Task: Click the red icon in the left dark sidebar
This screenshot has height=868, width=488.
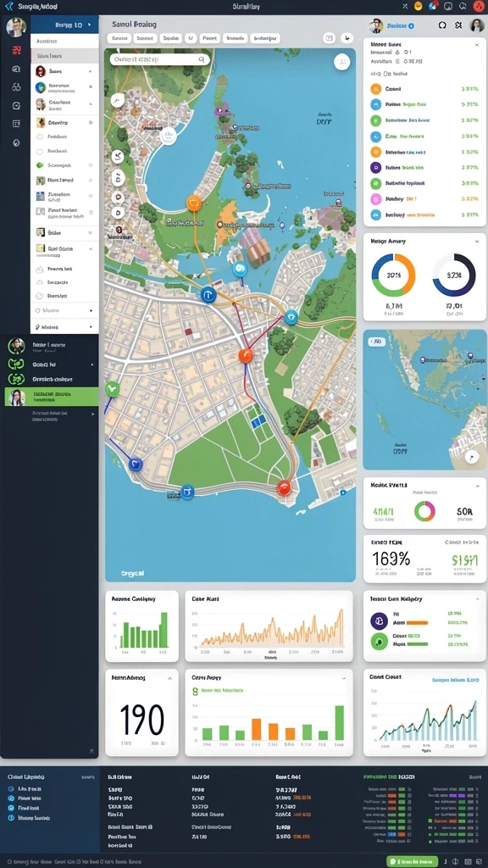Action: [x=16, y=50]
